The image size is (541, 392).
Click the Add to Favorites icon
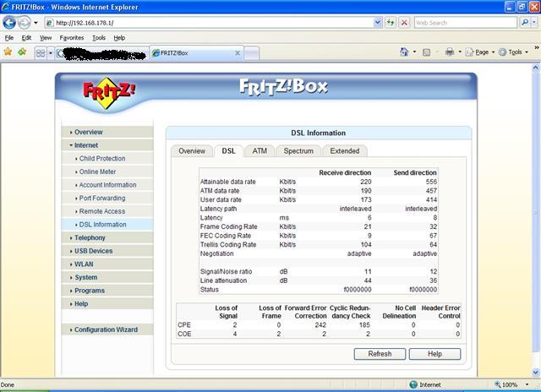coord(23,52)
